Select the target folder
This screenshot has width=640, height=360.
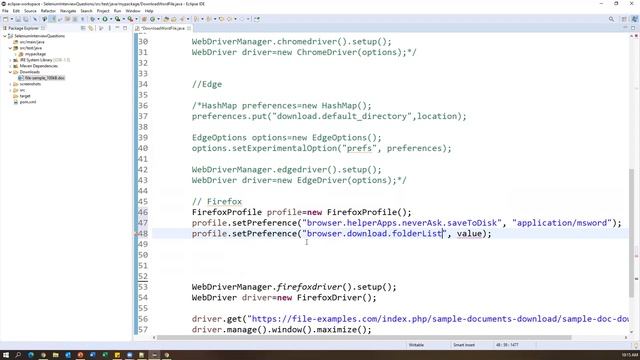[25, 96]
